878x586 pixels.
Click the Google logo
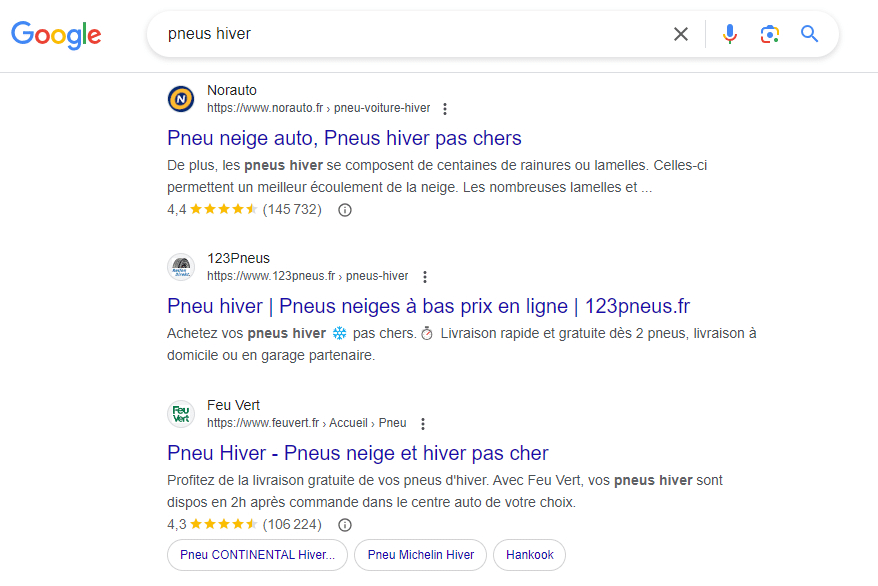(56, 35)
